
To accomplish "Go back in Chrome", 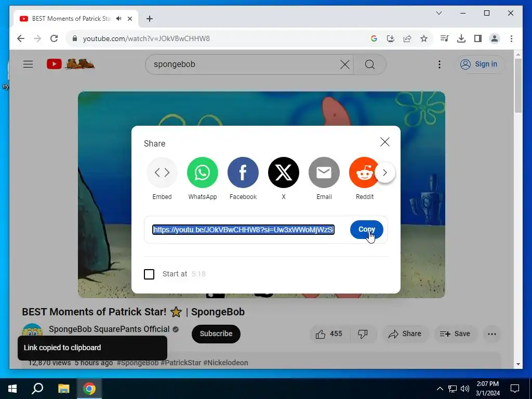I will click(x=21, y=38).
